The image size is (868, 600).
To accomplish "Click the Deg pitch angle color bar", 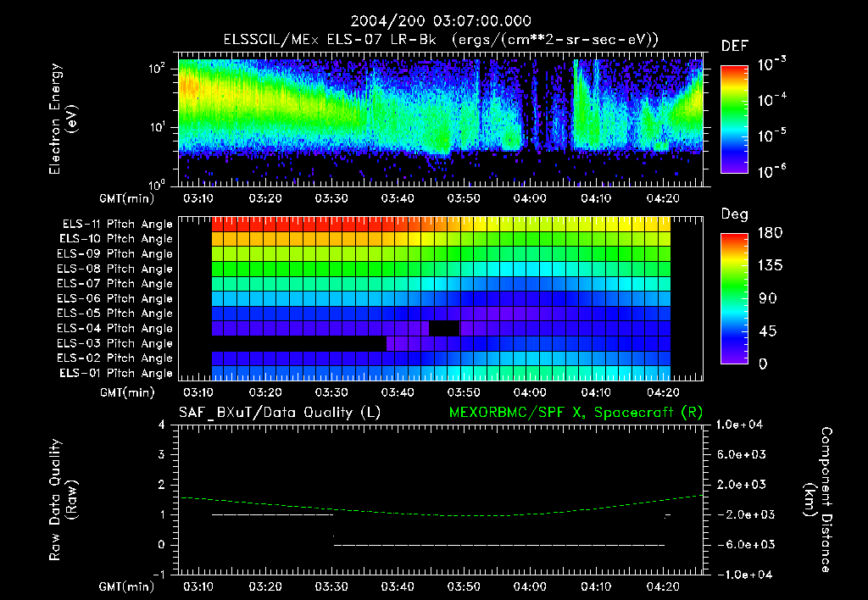I will tap(734, 298).
